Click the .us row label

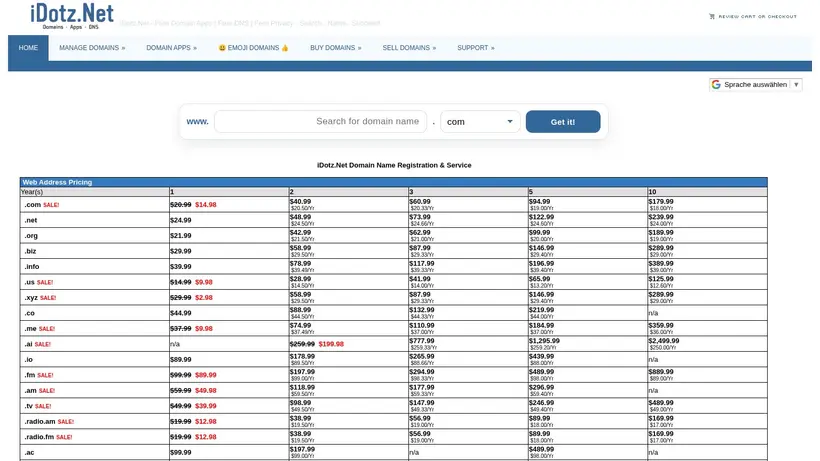(29, 282)
